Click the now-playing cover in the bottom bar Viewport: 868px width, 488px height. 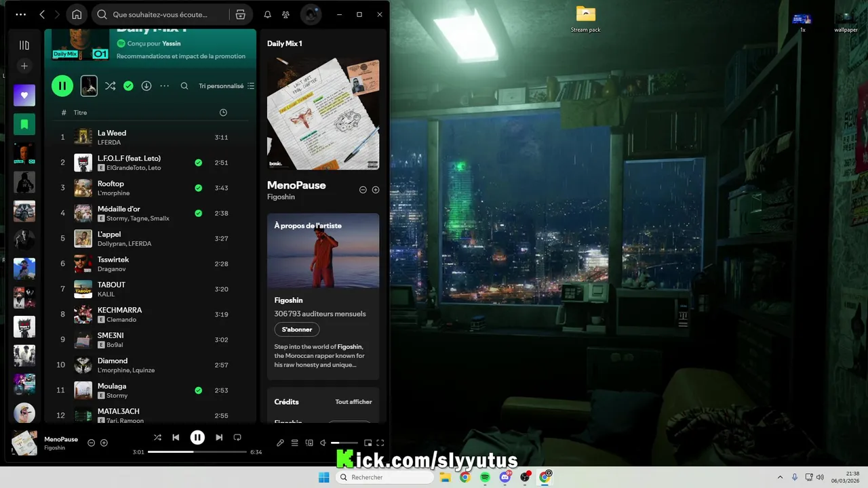[24, 443]
